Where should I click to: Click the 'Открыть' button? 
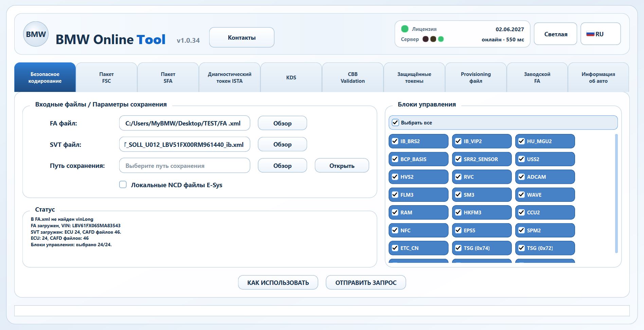click(342, 166)
